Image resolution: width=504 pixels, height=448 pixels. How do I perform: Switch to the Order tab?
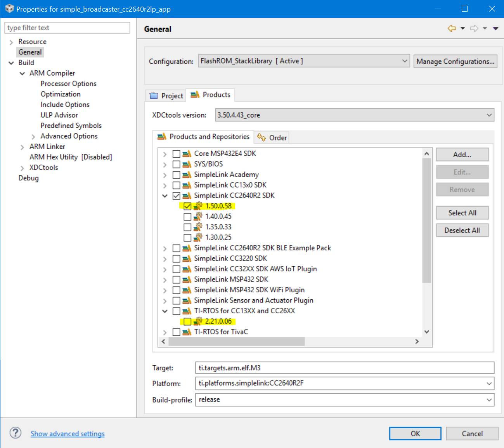[272, 137]
